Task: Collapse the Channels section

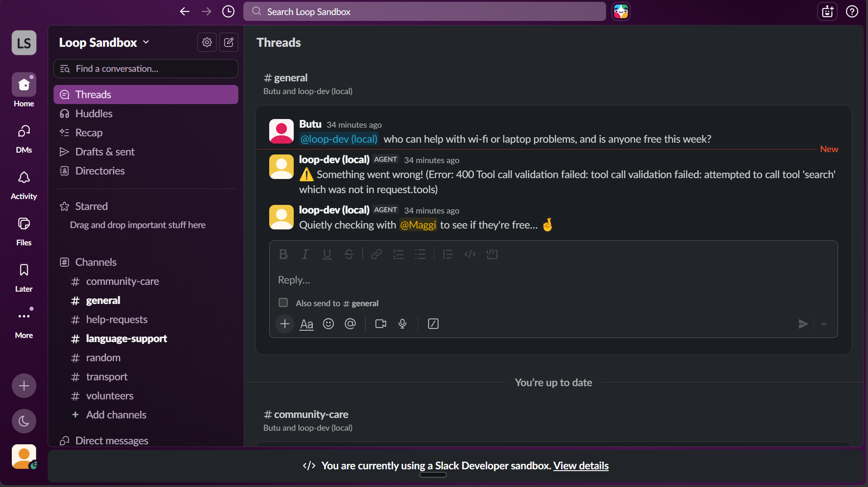Action: pos(96,262)
